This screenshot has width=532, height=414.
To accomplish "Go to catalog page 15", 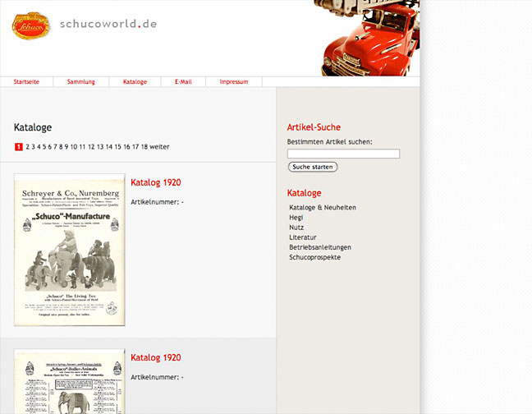I will click(117, 147).
